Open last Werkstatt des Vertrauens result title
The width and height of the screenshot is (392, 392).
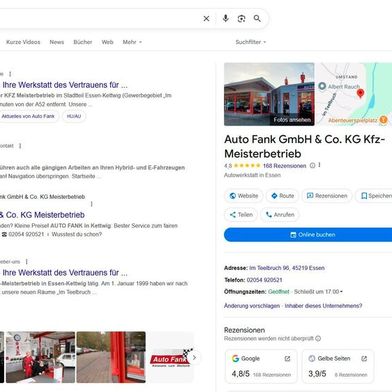[x=65, y=273]
